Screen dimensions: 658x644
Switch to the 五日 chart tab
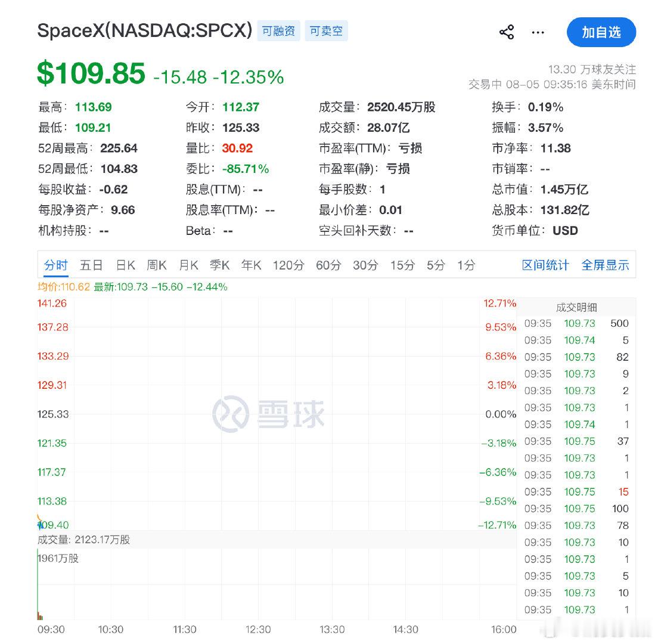[x=91, y=265]
